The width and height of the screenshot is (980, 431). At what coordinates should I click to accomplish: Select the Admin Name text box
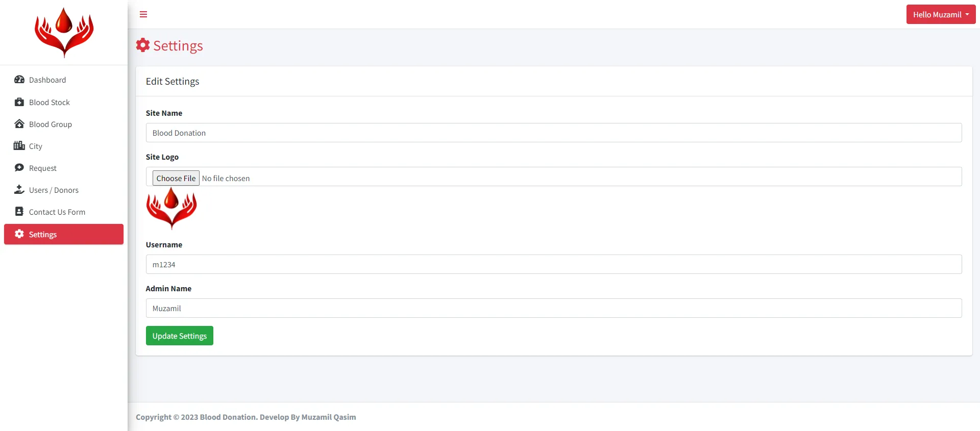[553, 308]
